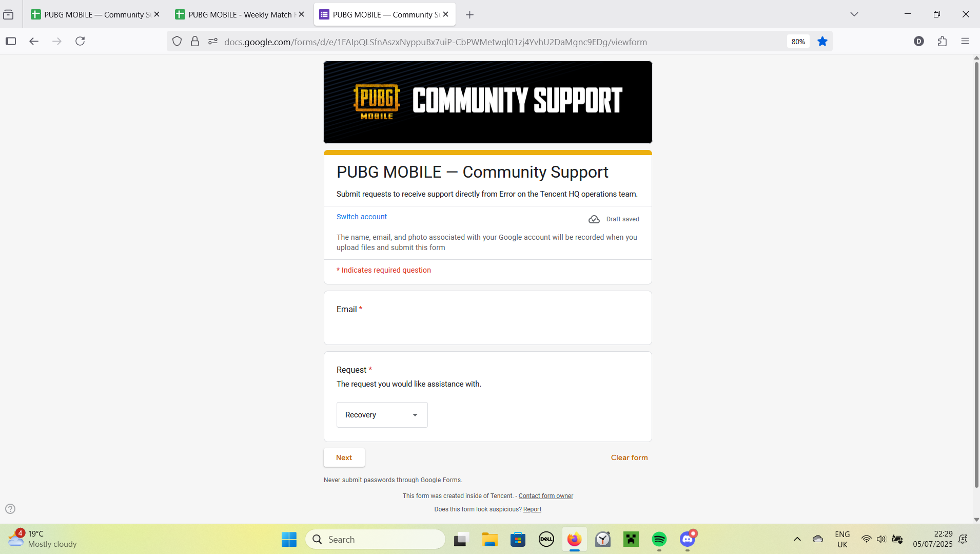The width and height of the screenshot is (980, 554).
Task: Click the Next button
Action: 344,457
